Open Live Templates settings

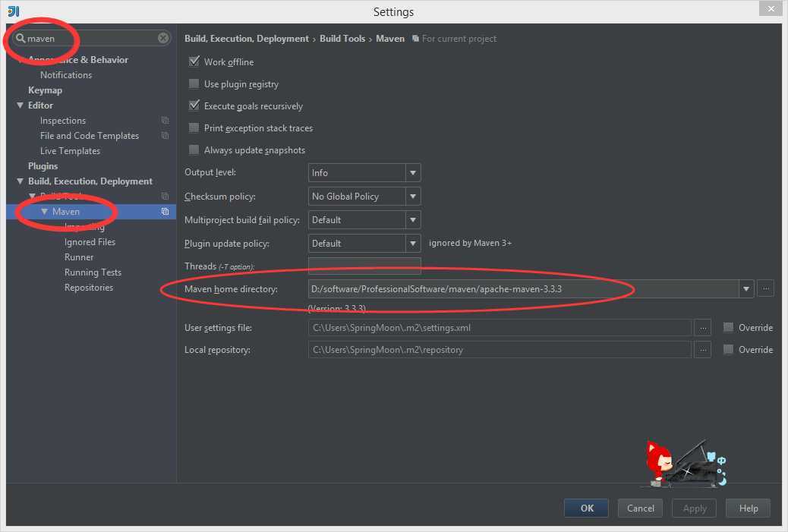(x=70, y=151)
